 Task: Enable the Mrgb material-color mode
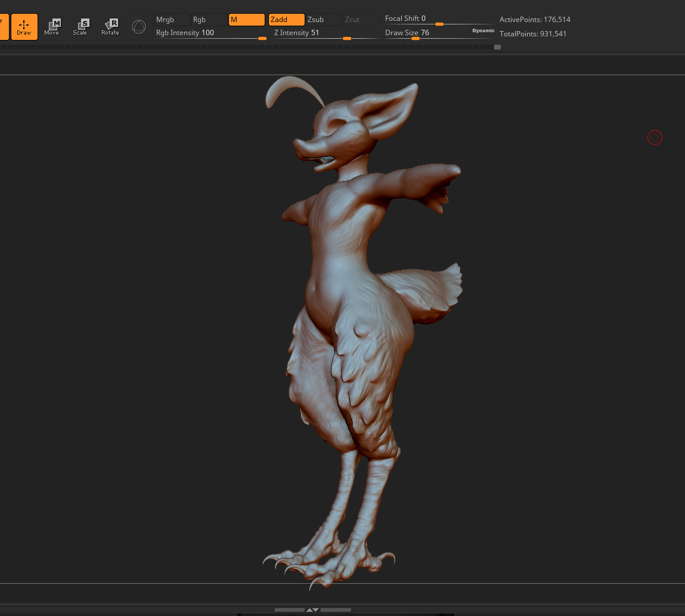(172, 20)
